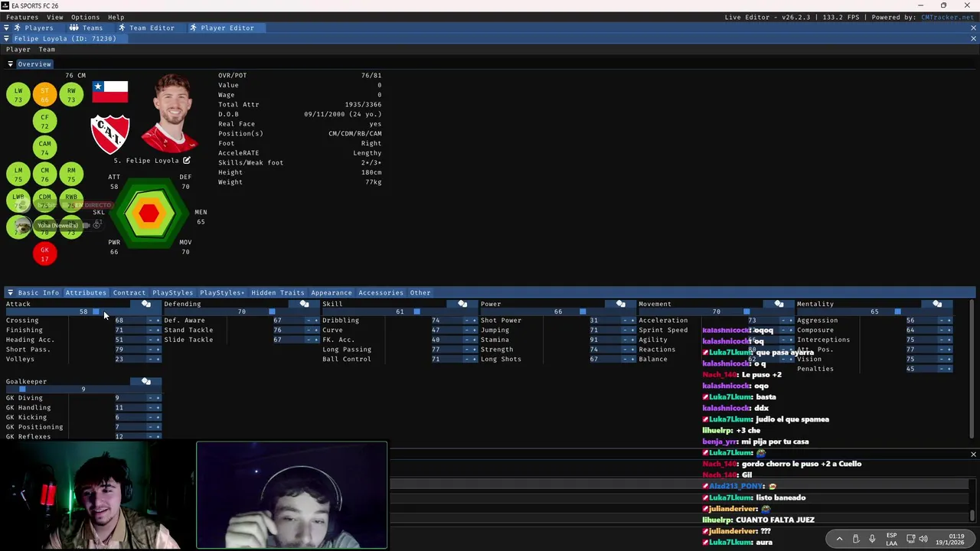This screenshot has height=551, width=980.
Task: Open the Team menu in the editor
Action: pos(47,49)
